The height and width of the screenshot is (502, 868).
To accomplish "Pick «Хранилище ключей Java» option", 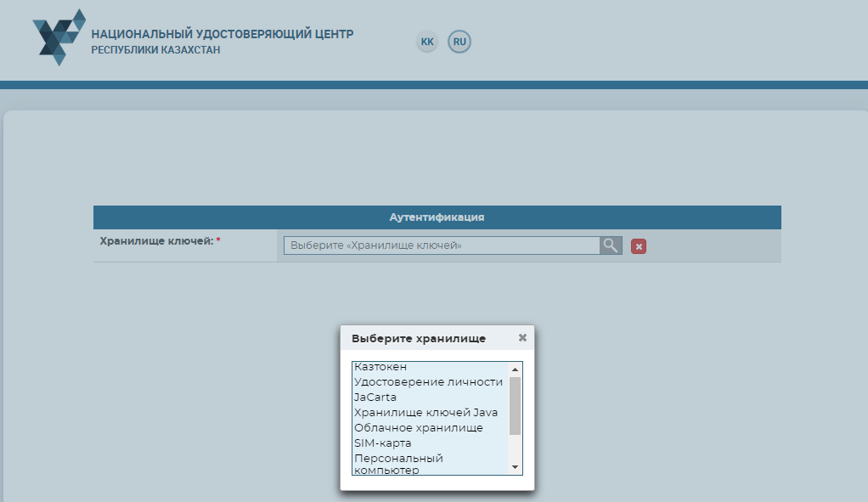I will point(426,412).
